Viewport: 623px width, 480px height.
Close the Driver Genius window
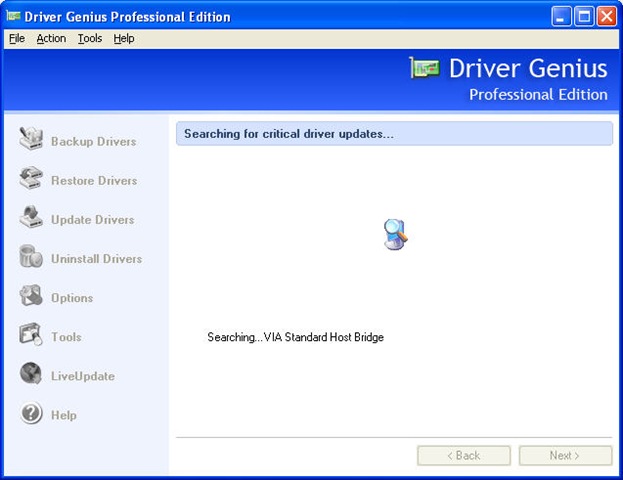pos(607,17)
